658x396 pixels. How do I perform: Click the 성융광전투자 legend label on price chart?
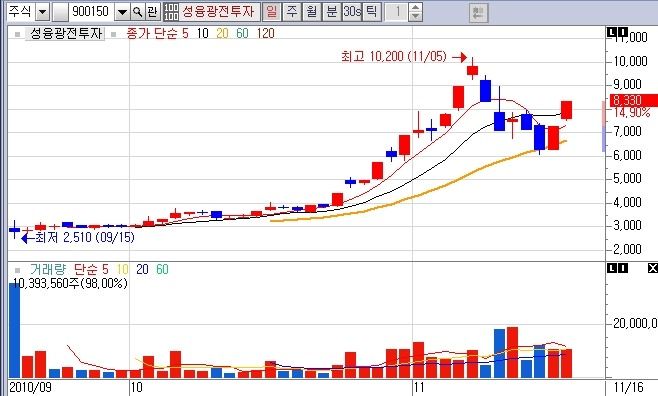pyautogui.click(x=66, y=34)
